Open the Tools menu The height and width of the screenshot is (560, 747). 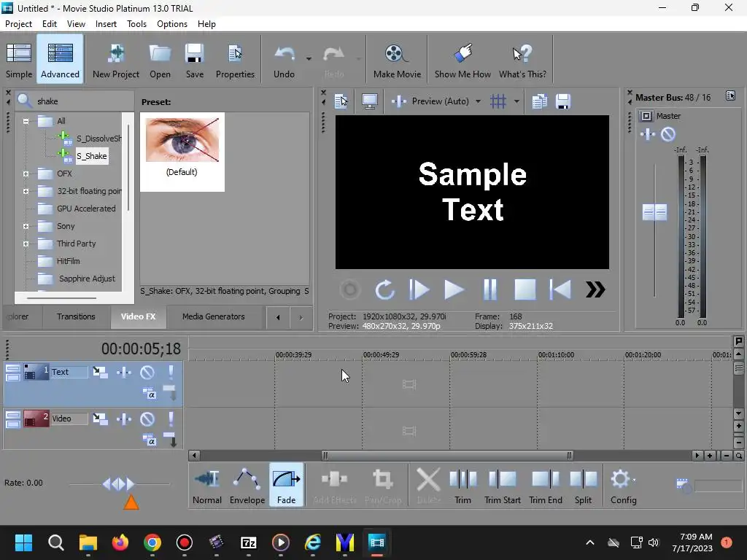click(x=136, y=24)
